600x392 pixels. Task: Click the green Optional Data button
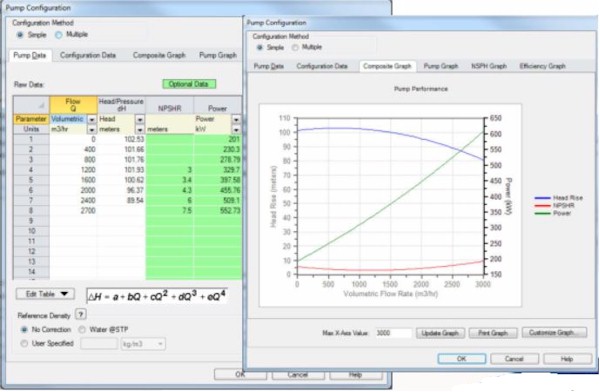(189, 84)
